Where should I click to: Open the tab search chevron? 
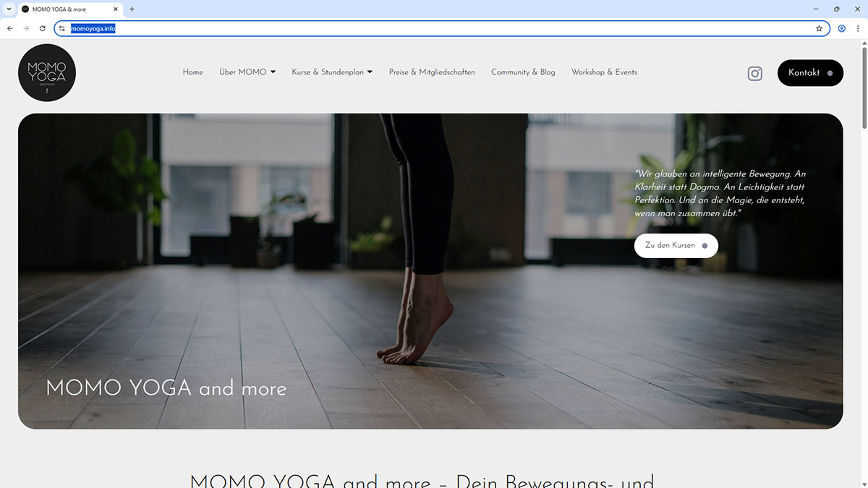9,9
